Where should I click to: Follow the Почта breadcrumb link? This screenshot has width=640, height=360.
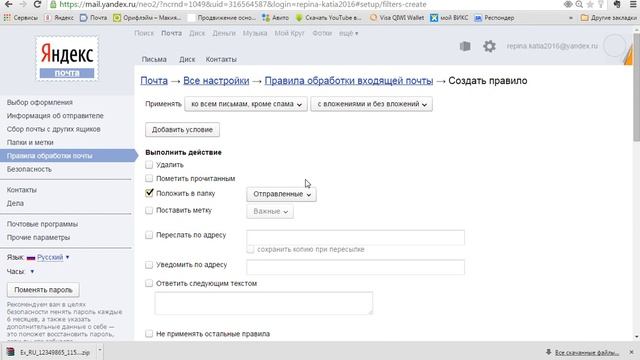point(154,81)
